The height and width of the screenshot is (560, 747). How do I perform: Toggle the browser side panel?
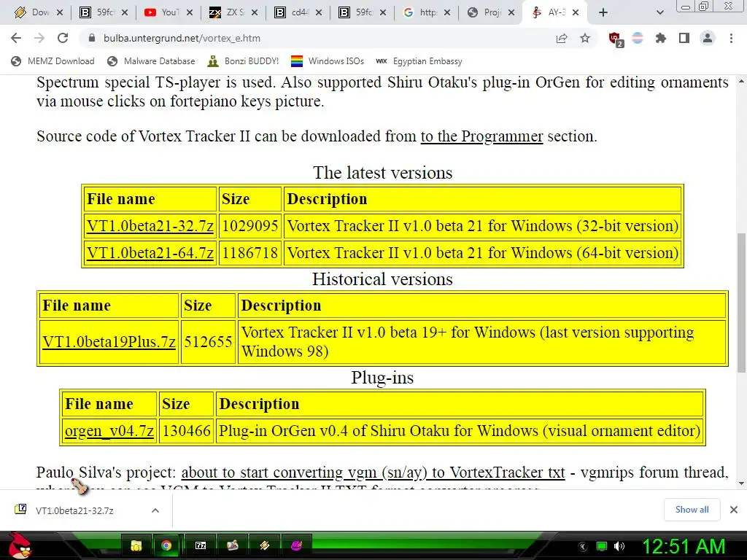click(684, 38)
